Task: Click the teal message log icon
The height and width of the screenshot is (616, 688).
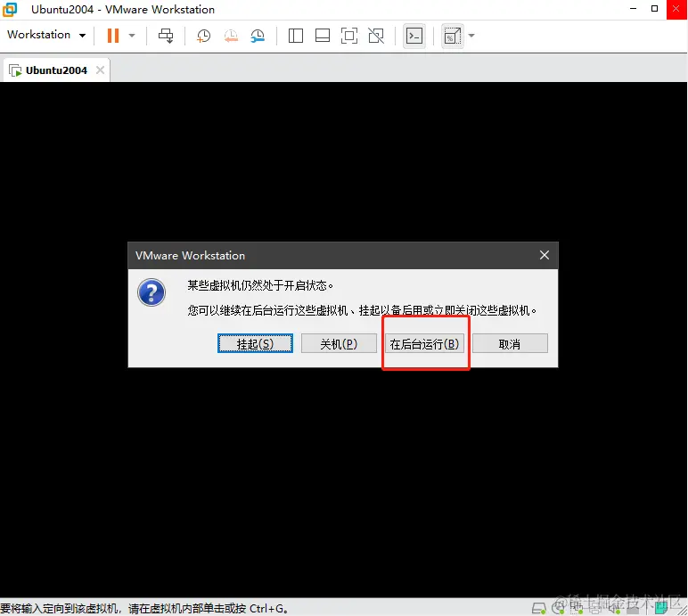Action: click(x=661, y=608)
